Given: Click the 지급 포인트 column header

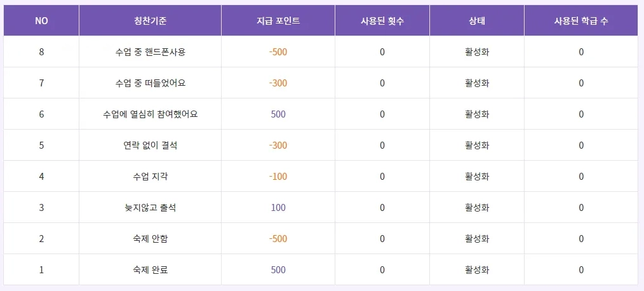Looking at the screenshot, I should pos(278,20).
